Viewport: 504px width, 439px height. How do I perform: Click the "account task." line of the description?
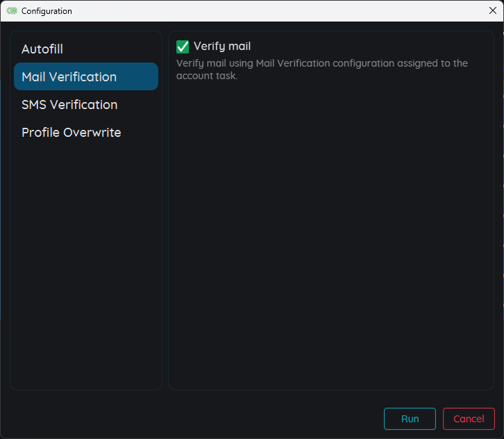[207, 76]
